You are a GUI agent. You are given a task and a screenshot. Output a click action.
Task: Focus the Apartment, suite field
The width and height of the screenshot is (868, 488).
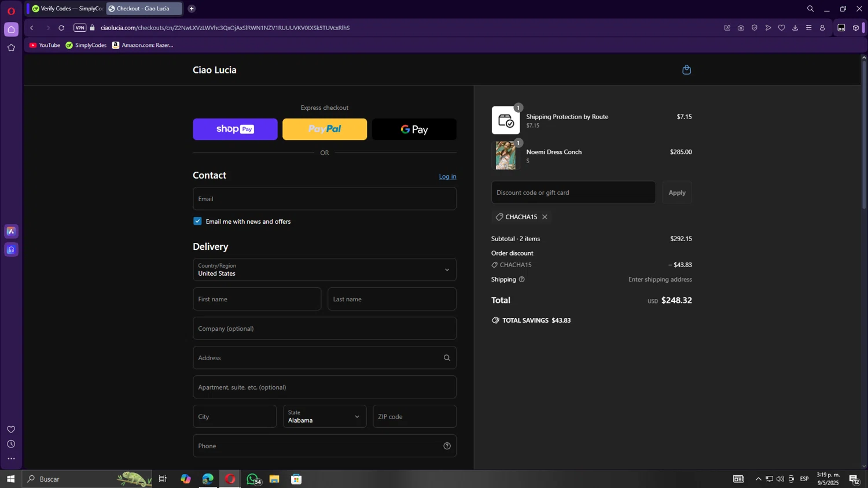click(x=325, y=387)
